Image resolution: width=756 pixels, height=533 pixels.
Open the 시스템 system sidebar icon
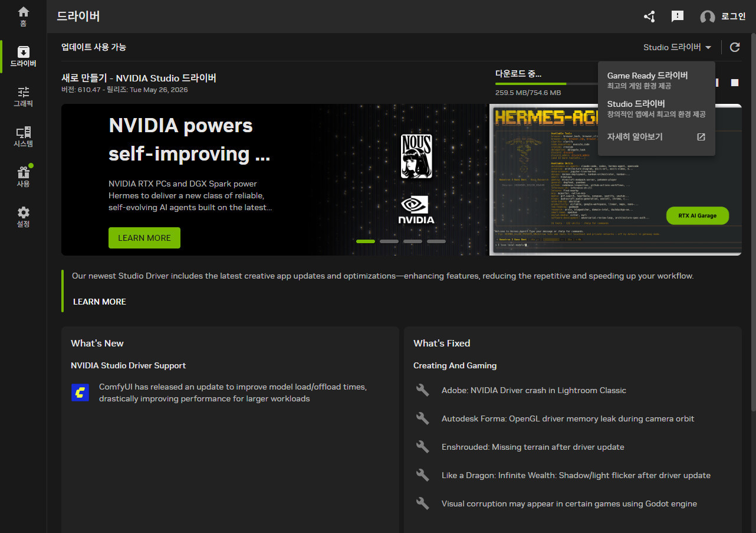[x=23, y=137]
